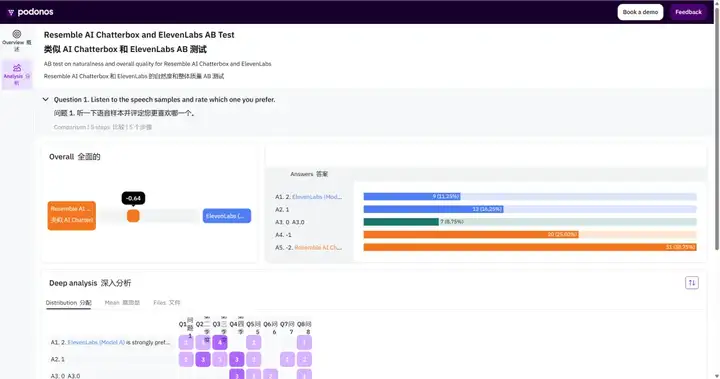Select the Distribution tab
This screenshot has height=379, width=720.
[x=68, y=303]
